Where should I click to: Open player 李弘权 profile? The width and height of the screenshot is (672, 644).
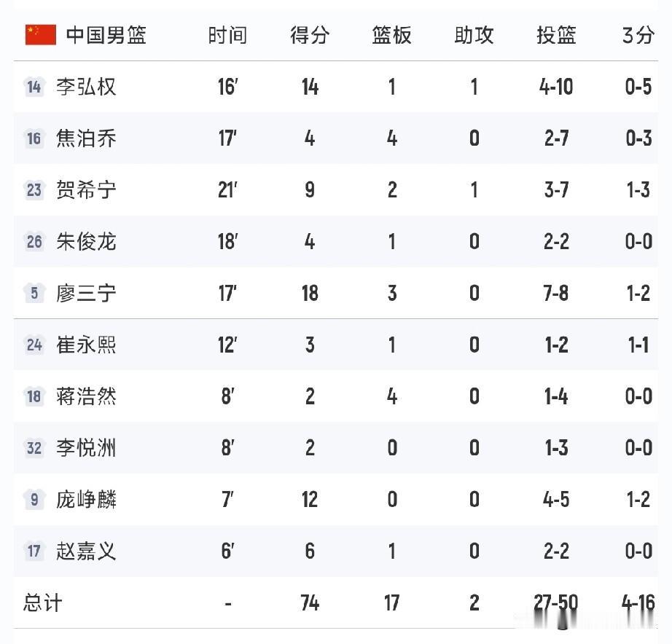pos(86,87)
